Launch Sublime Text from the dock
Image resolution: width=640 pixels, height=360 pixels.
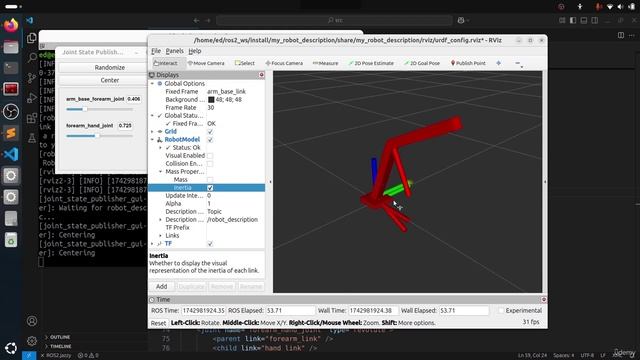pos(11,133)
